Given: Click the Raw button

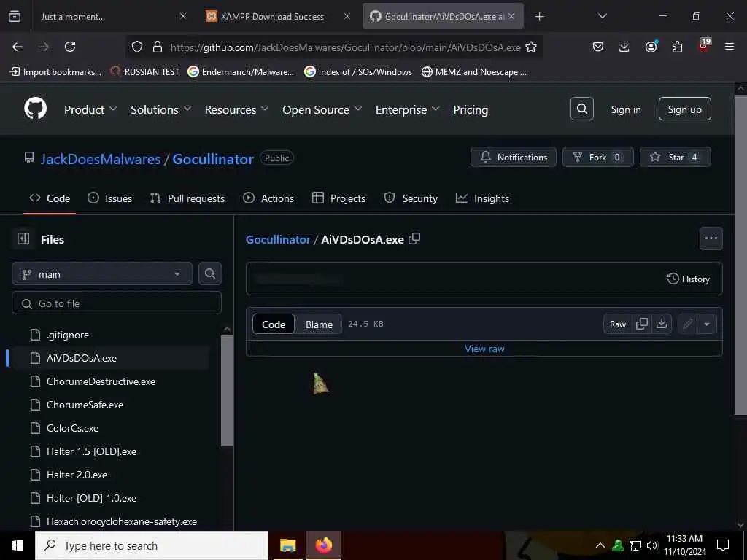Looking at the screenshot, I should pyautogui.click(x=617, y=324).
